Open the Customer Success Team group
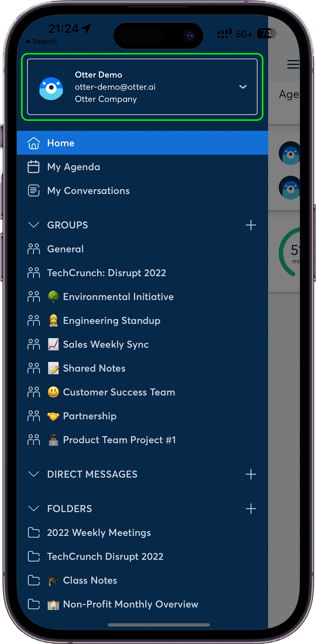The height and width of the screenshot is (644, 316). (x=142, y=392)
